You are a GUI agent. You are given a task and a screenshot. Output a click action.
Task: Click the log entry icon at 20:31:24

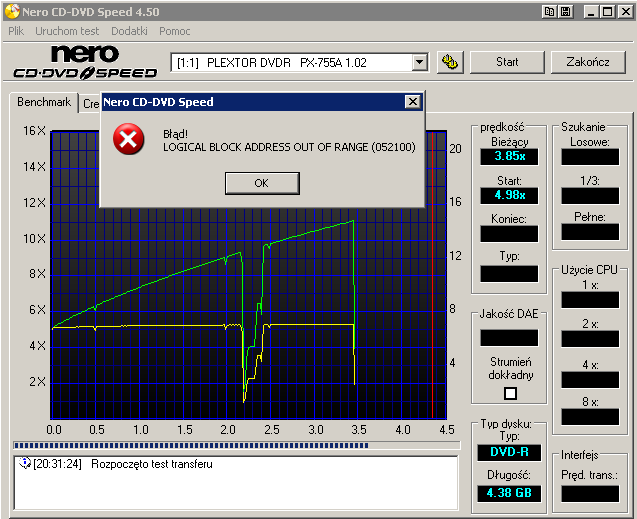[x=25, y=463]
